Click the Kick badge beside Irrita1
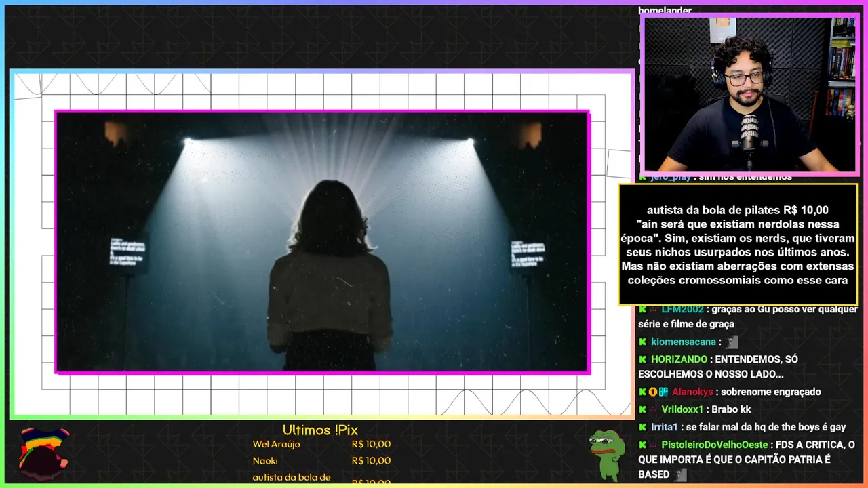 point(642,427)
